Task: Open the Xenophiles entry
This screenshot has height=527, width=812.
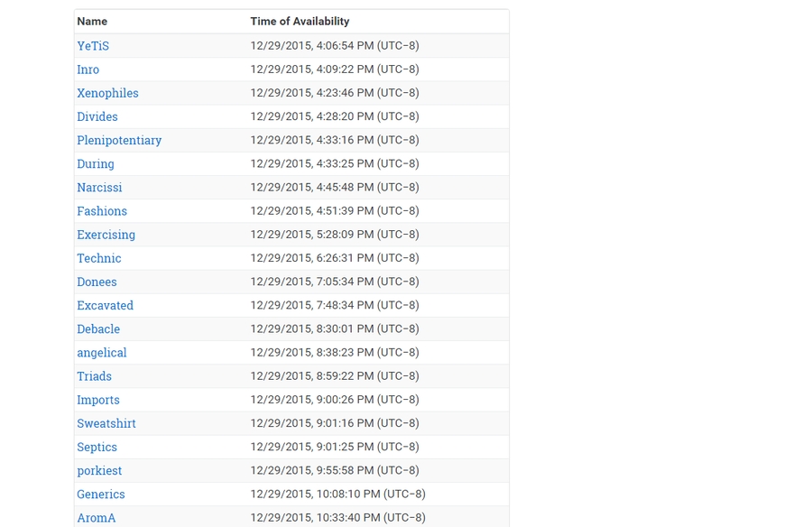Action: (x=107, y=93)
